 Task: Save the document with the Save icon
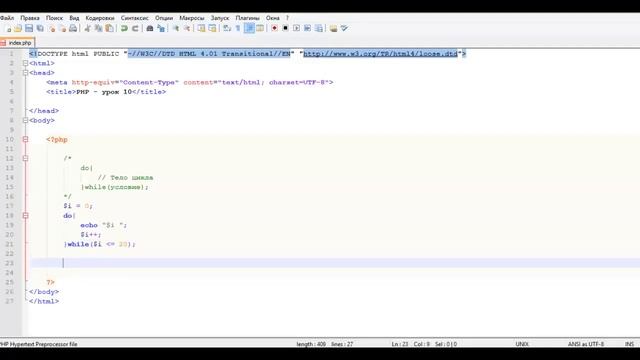tap(29, 29)
